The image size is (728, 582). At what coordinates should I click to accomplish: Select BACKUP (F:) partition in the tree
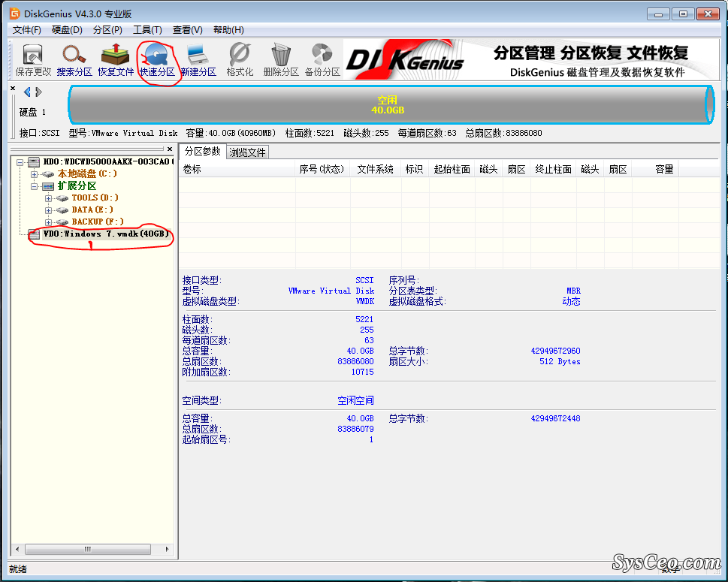[98, 222]
